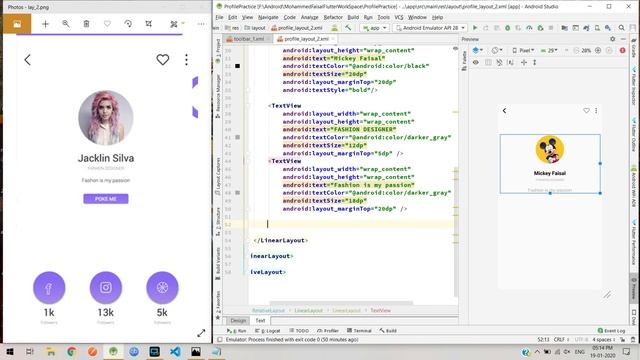
Task: Click the Mickey avatar in layout preview
Action: [x=550, y=150]
